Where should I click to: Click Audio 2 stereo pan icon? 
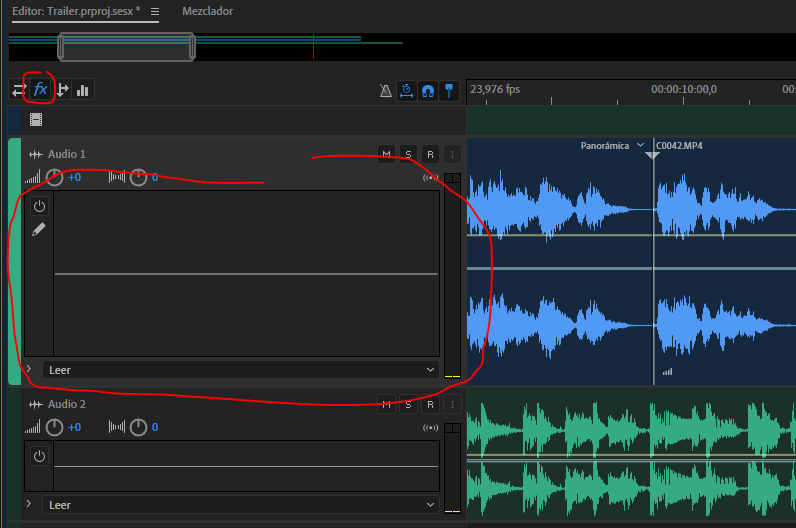[x=117, y=427]
